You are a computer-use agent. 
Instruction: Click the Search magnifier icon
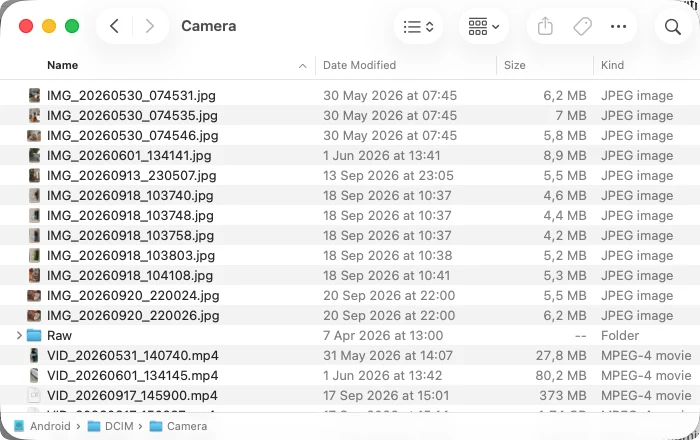click(672, 27)
